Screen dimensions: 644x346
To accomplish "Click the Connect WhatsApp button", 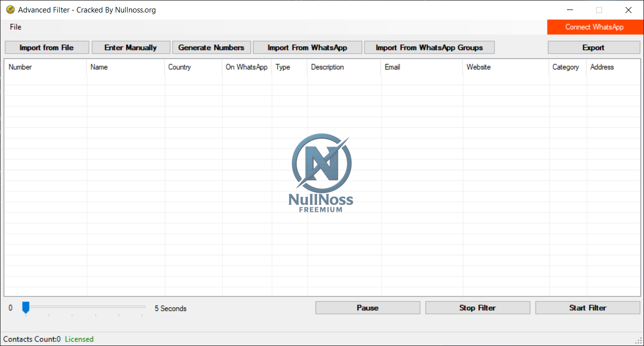I will pyautogui.click(x=594, y=27).
